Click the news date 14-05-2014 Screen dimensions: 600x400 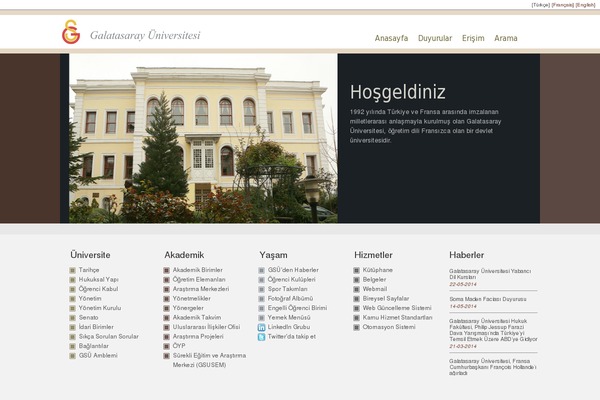pyautogui.click(x=463, y=307)
